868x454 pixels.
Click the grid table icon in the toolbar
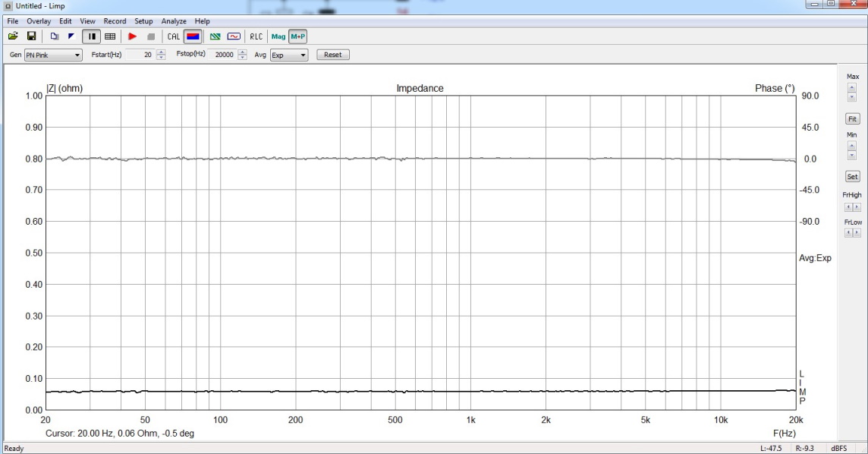tap(110, 36)
